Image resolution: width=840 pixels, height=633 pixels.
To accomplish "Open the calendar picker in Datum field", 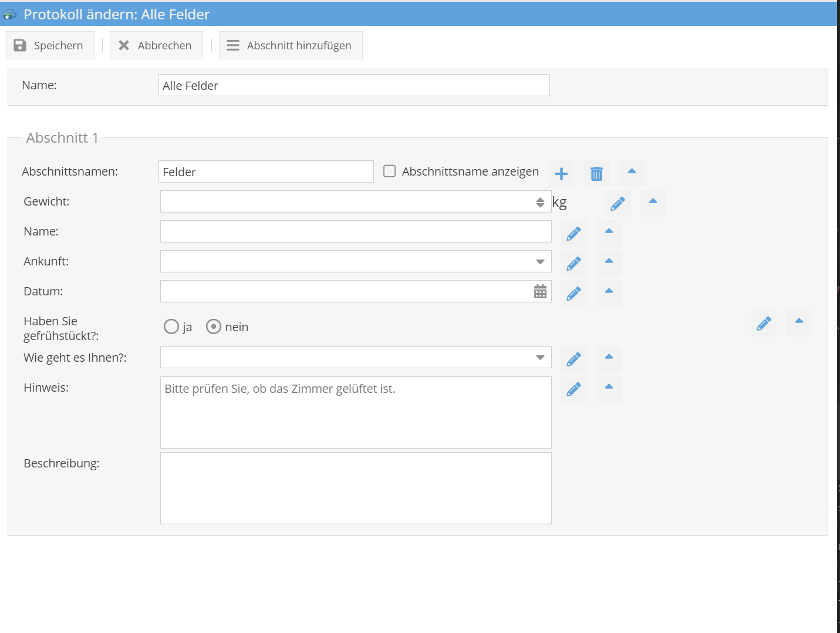I will pos(540,292).
